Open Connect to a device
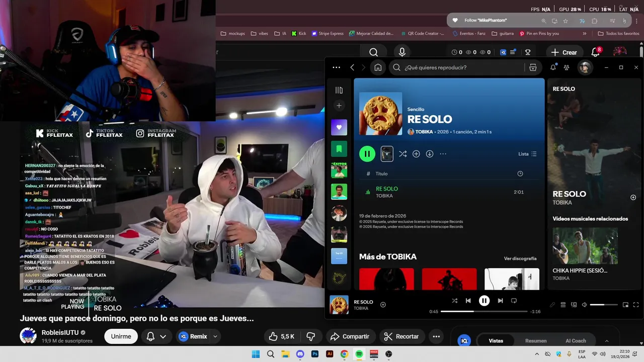 click(x=574, y=305)
